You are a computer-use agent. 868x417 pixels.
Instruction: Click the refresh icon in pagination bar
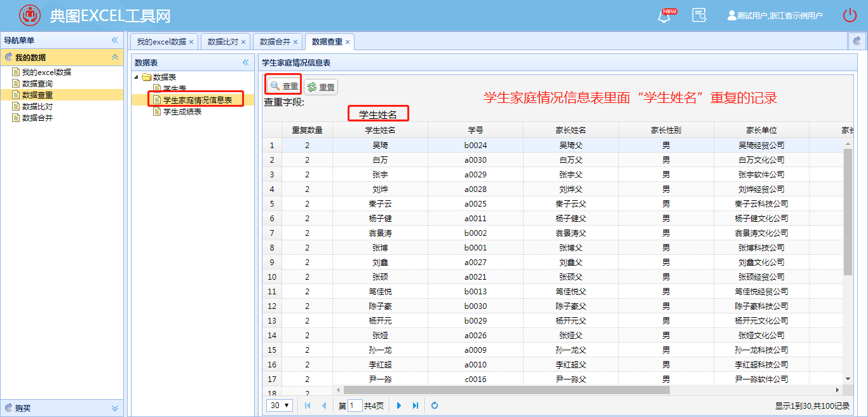pos(435,406)
